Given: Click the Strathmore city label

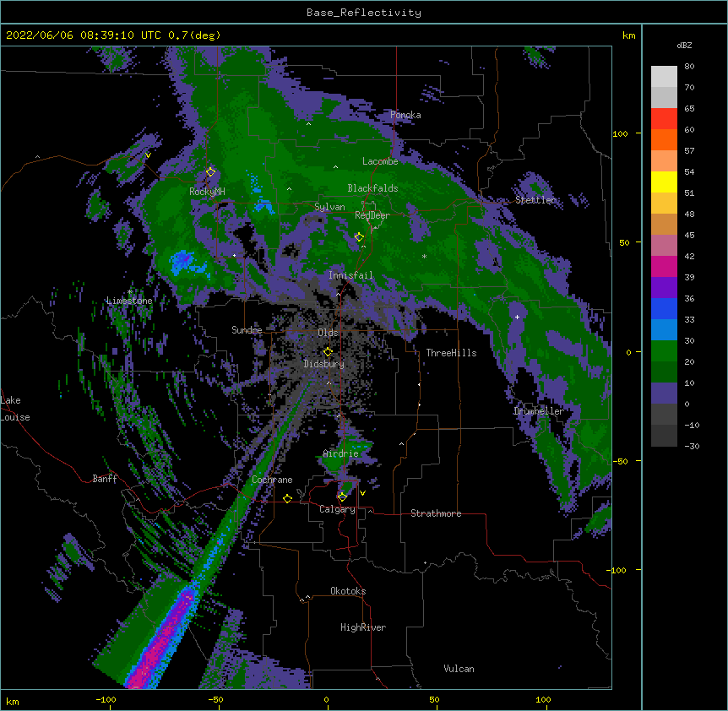Looking at the screenshot, I should tap(436, 513).
